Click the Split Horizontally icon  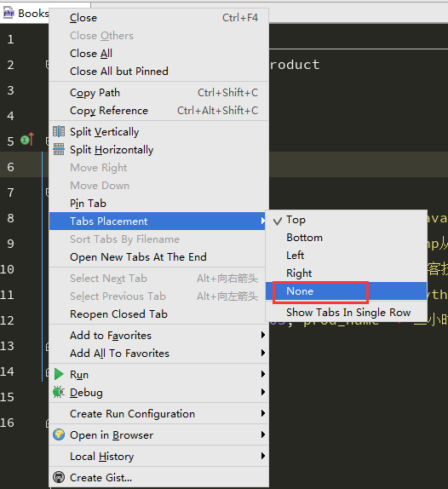(59, 149)
